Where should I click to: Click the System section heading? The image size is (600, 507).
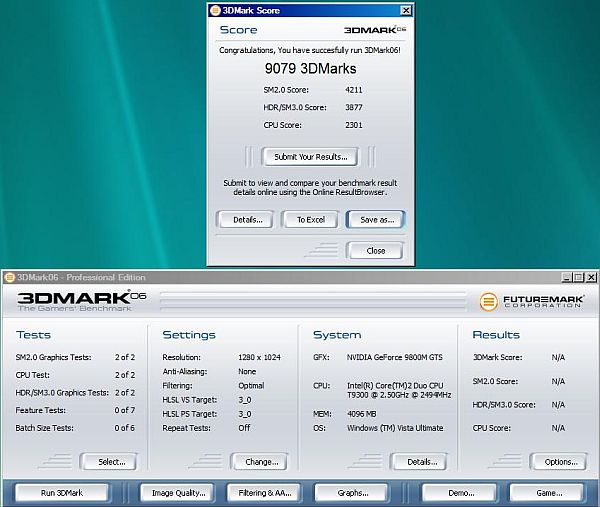pyautogui.click(x=337, y=335)
